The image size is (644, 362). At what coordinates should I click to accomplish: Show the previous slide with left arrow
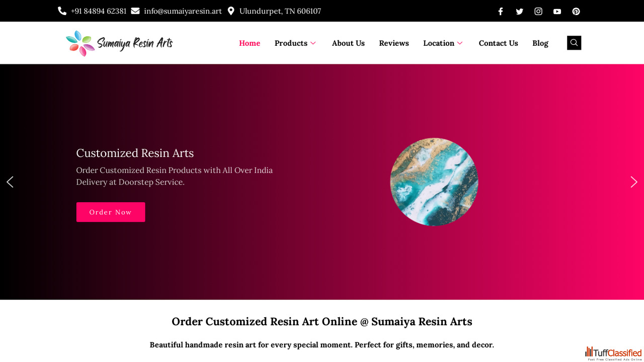pyautogui.click(x=10, y=182)
